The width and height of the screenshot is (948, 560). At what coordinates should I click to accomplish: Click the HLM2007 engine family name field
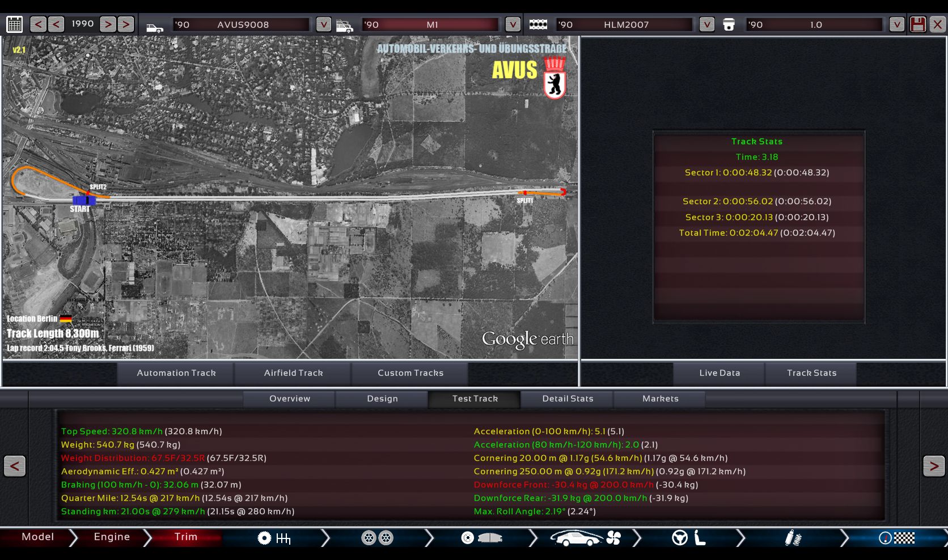coord(624,24)
